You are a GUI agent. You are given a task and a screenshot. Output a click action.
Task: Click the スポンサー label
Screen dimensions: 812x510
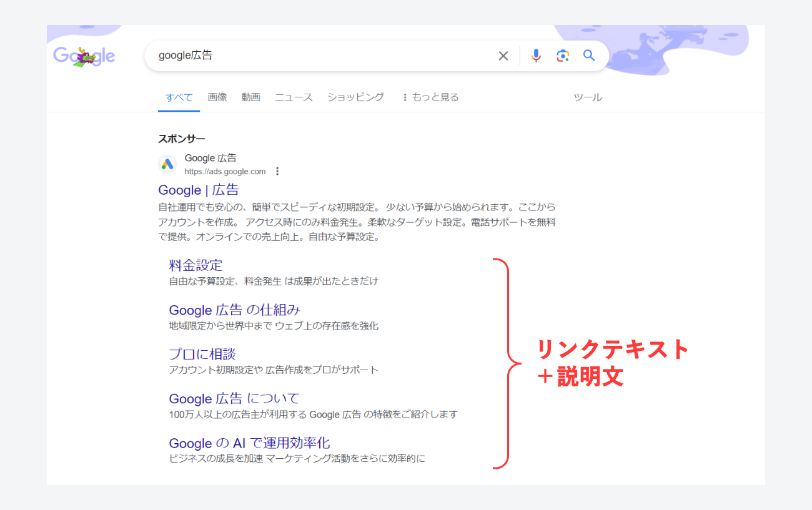[182, 139]
